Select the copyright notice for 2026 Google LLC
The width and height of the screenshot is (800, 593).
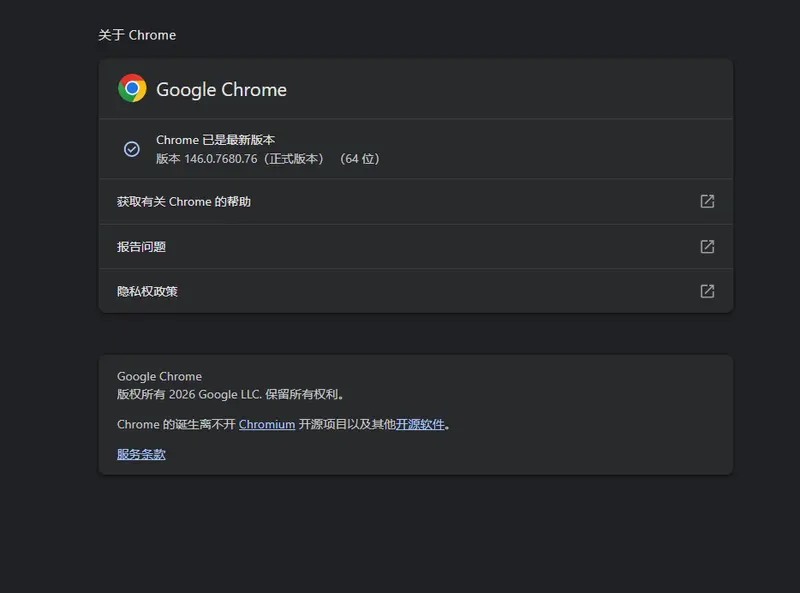pyautogui.click(x=228, y=394)
